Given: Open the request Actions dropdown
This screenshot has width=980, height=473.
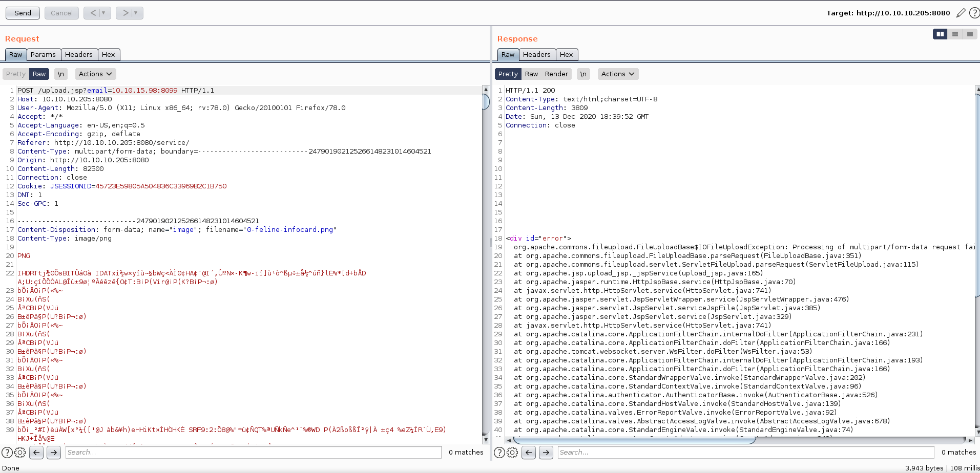Looking at the screenshot, I should tap(95, 74).
